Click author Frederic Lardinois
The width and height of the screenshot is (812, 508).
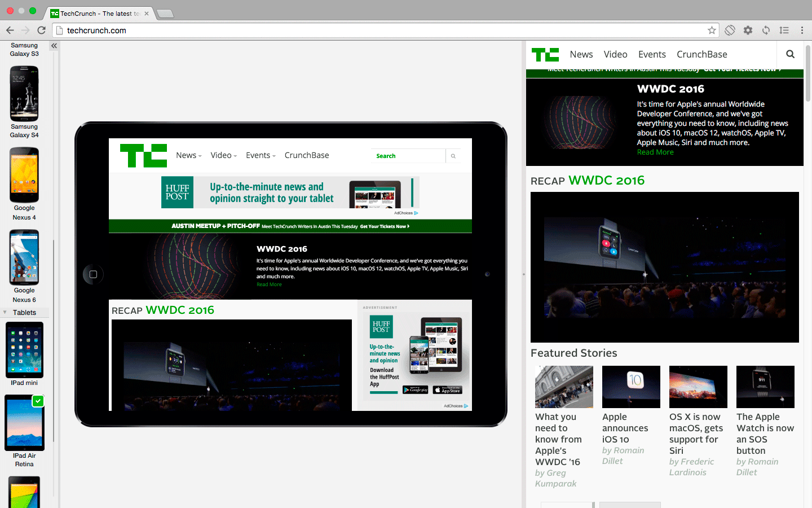coord(691,467)
